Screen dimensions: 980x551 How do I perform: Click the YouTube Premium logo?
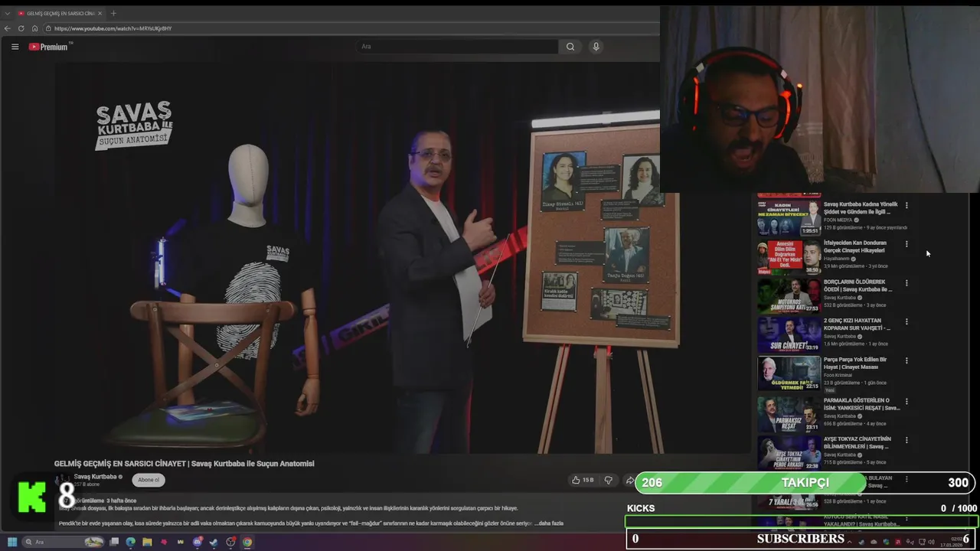pyautogui.click(x=49, y=47)
